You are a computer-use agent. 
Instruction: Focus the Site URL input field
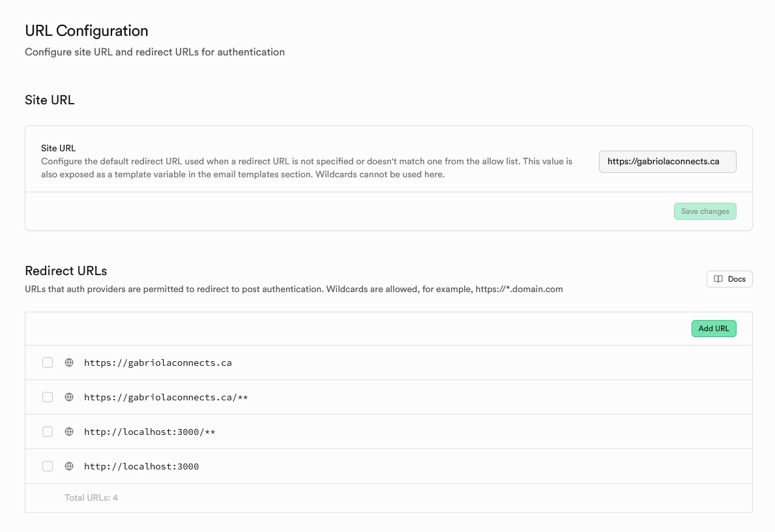coord(667,162)
